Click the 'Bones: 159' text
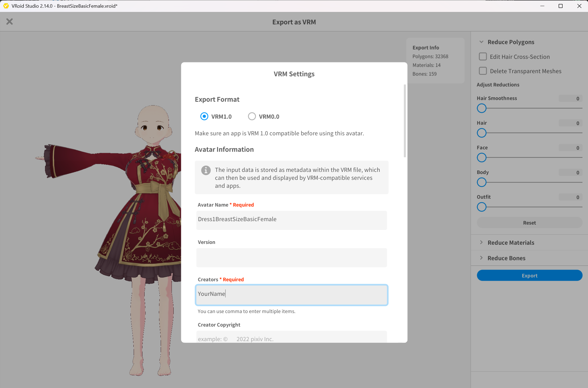This screenshot has width=588, height=388. click(424, 74)
